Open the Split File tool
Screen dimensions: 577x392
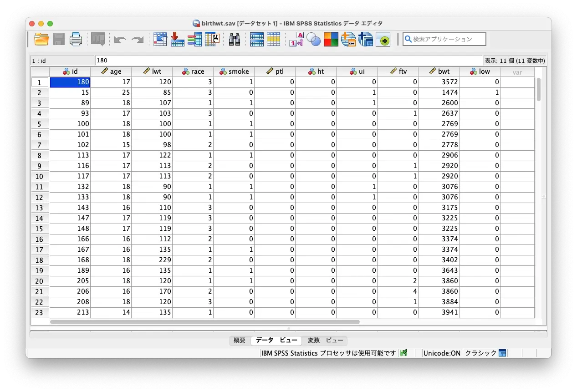(x=256, y=39)
